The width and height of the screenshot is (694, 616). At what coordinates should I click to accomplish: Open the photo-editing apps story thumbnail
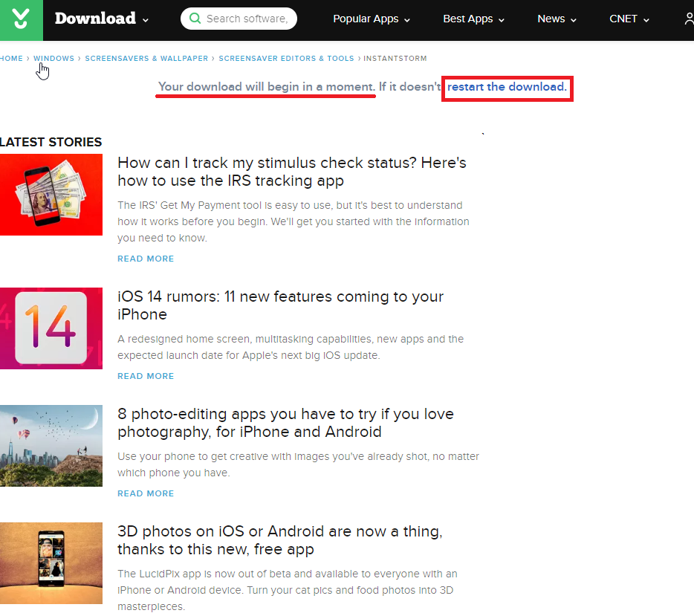click(51, 446)
